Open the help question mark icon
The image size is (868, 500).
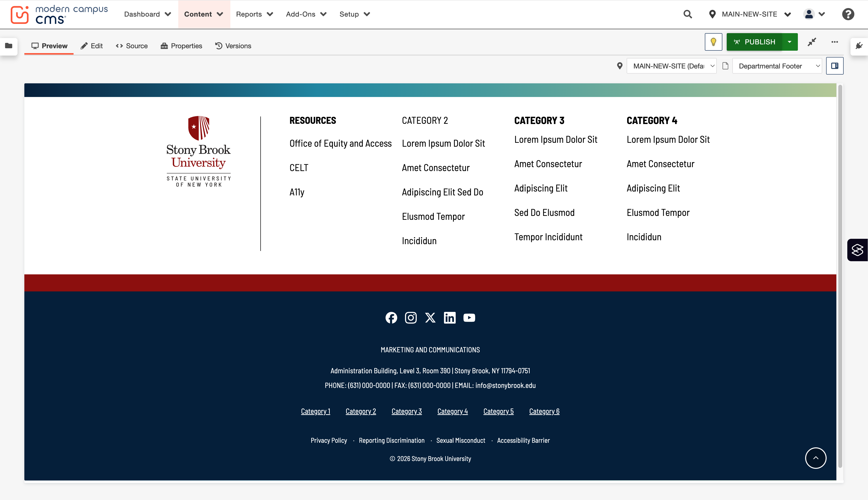[x=848, y=14]
